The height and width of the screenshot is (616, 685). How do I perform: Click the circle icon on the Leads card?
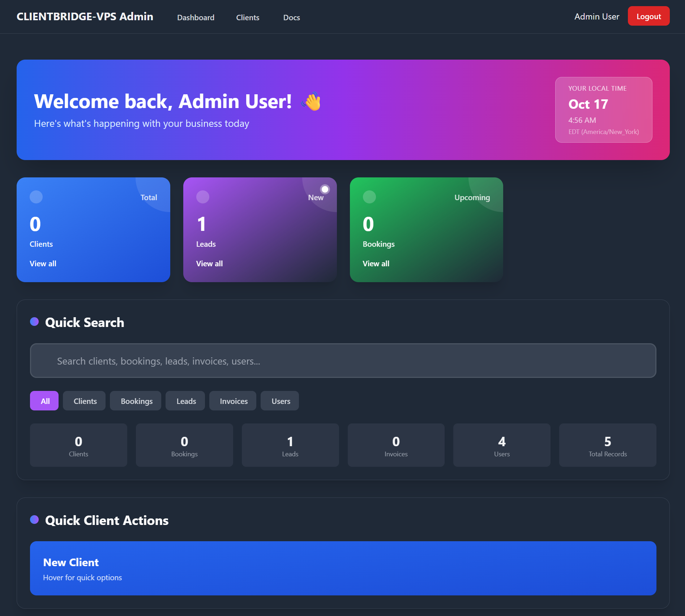(203, 197)
